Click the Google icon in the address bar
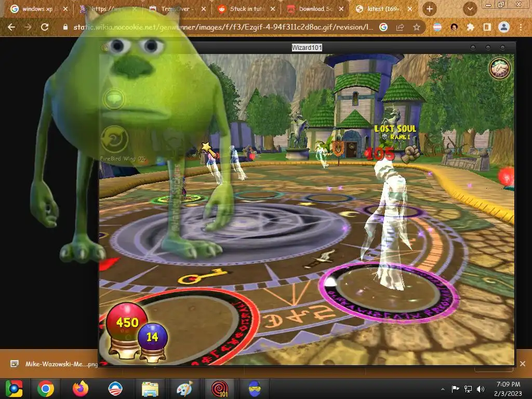The image size is (532, 399). click(383, 27)
